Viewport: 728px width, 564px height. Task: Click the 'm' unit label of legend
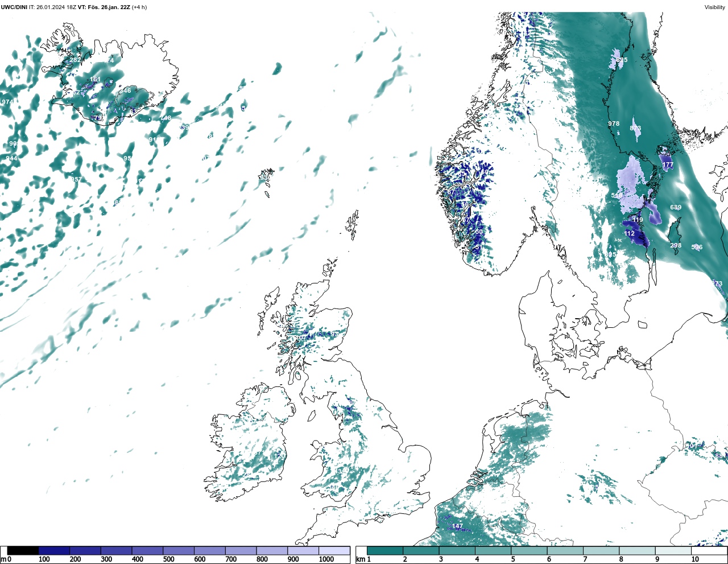point(3,559)
